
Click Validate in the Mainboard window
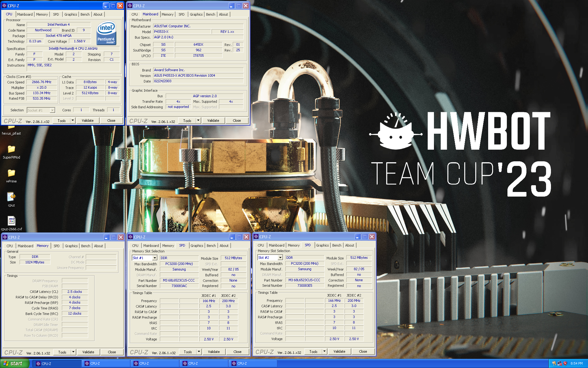point(213,121)
